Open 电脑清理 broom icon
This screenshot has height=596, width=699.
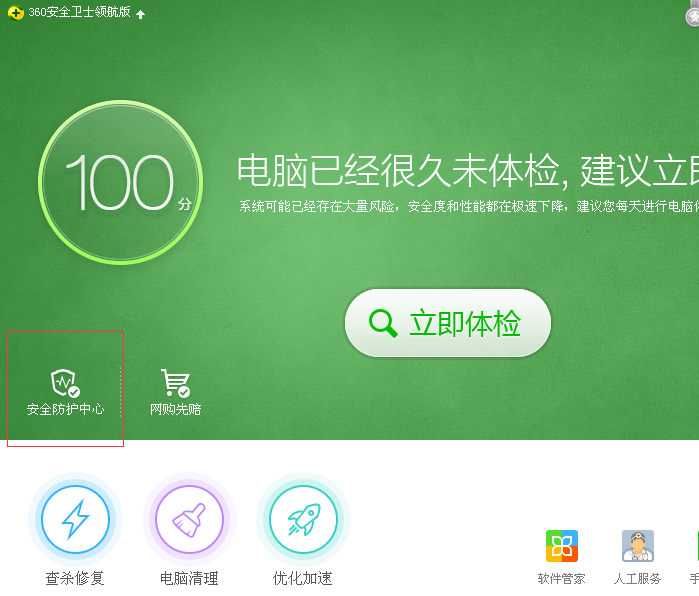pos(189,519)
